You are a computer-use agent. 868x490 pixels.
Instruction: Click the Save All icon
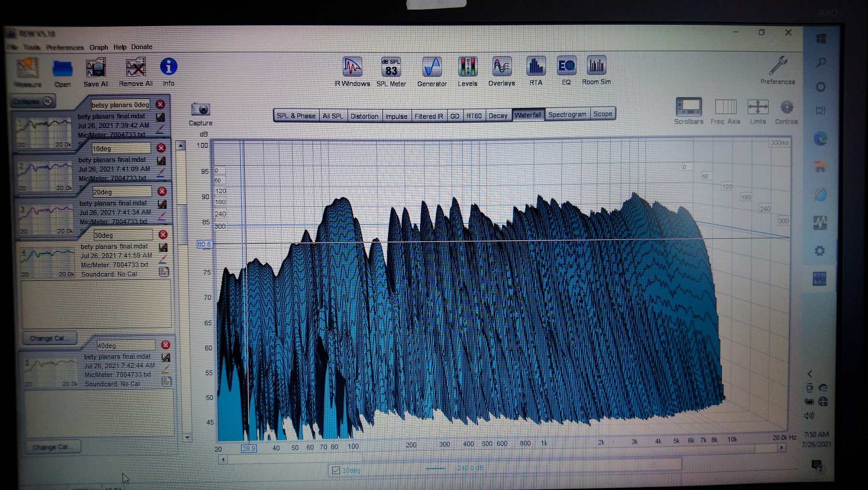pos(96,73)
